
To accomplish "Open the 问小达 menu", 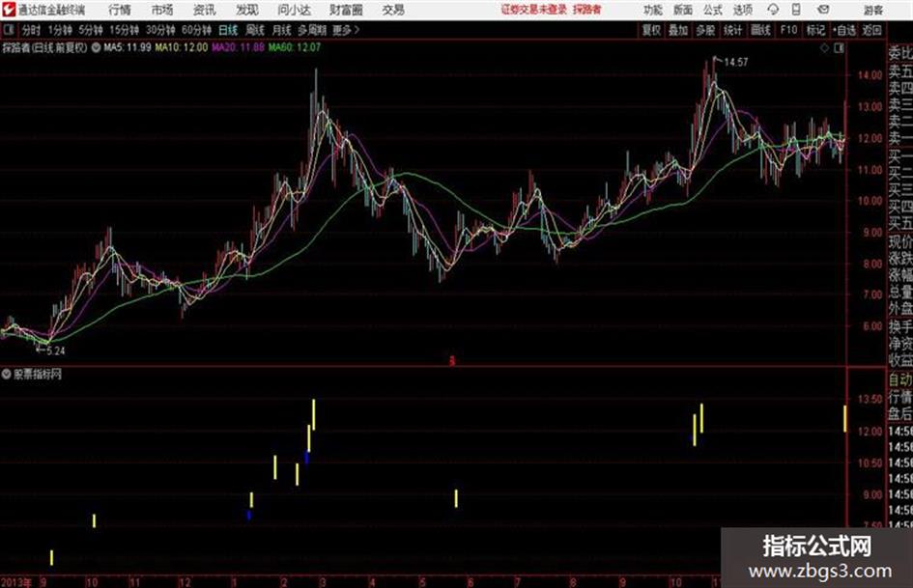I will (x=294, y=10).
